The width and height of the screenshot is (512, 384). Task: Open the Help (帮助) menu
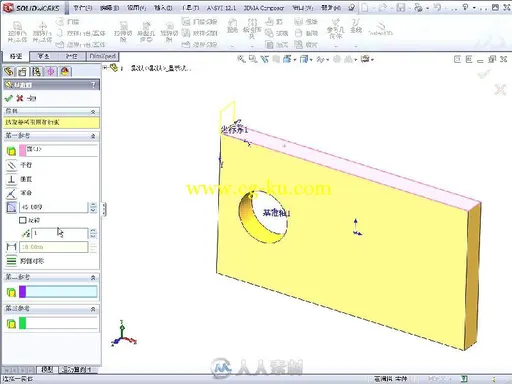331,7
